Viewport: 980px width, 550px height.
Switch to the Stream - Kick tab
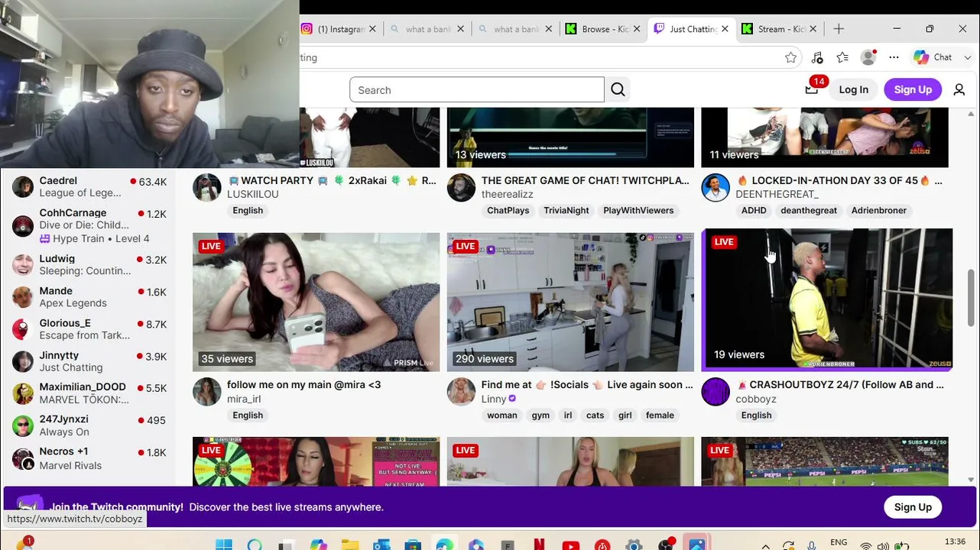pyautogui.click(x=780, y=29)
